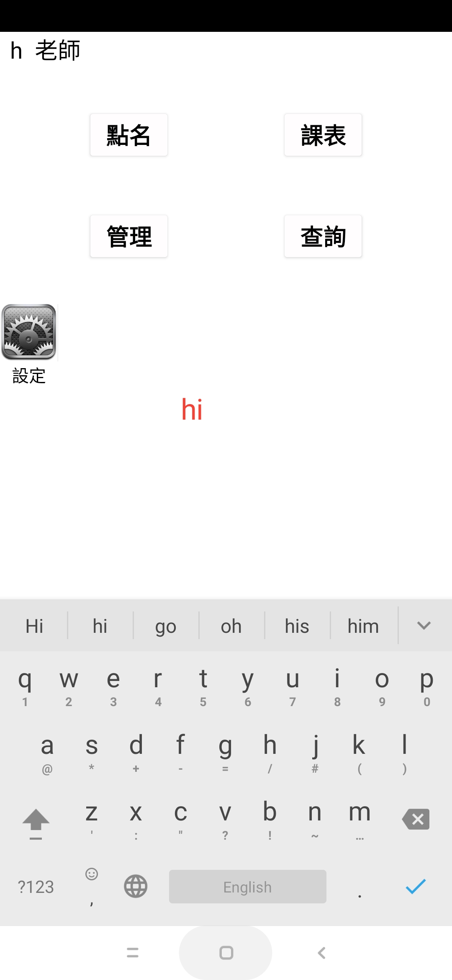Tap the blue checkmark done key
The image size is (452, 980).
416,886
